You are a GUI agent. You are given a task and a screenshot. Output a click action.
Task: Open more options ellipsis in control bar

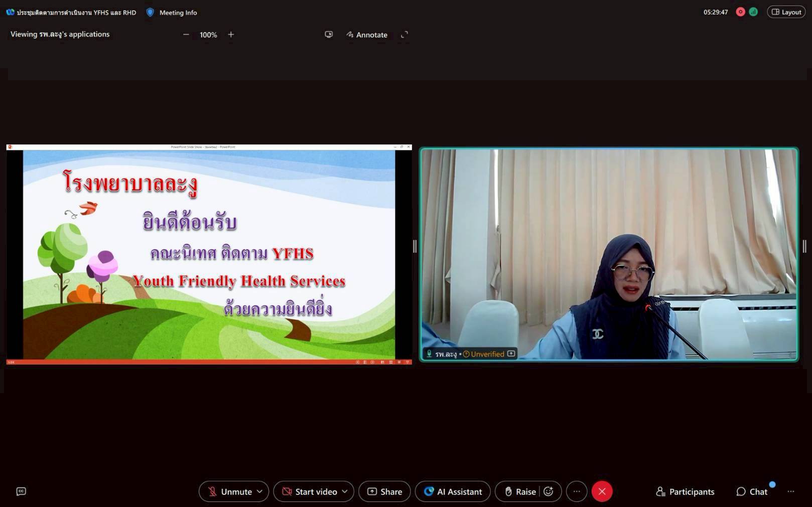point(577,491)
